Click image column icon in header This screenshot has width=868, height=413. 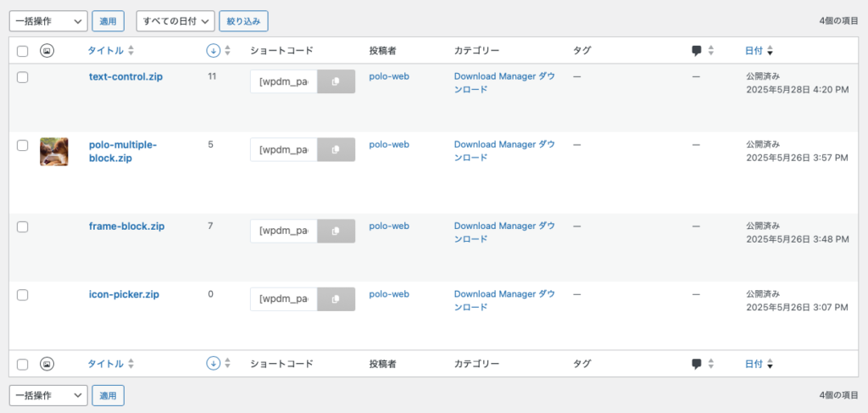click(x=47, y=51)
